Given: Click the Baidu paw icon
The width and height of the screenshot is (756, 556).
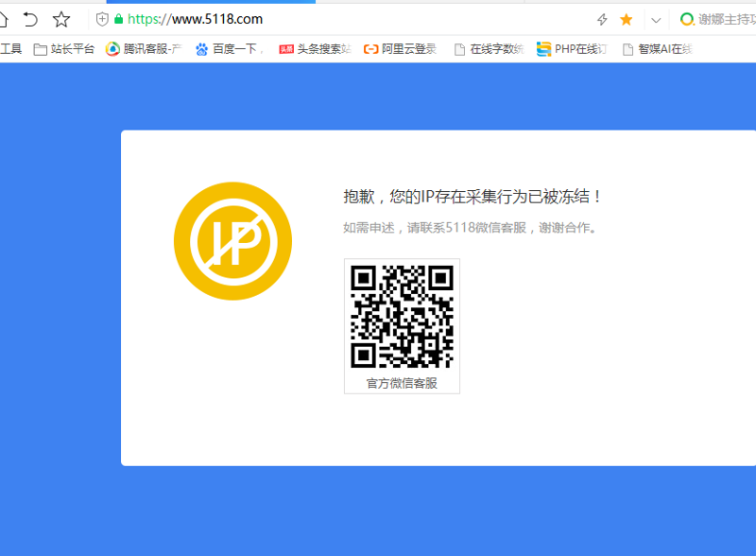Looking at the screenshot, I should [201, 49].
